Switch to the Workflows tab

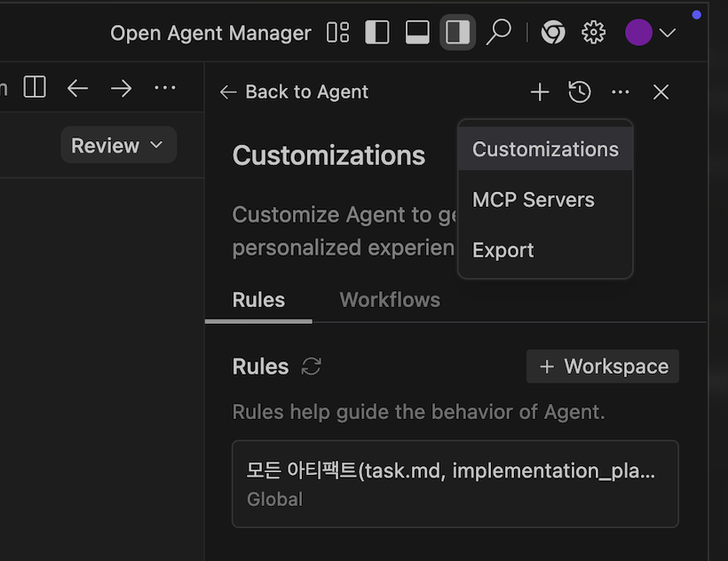click(390, 299)
